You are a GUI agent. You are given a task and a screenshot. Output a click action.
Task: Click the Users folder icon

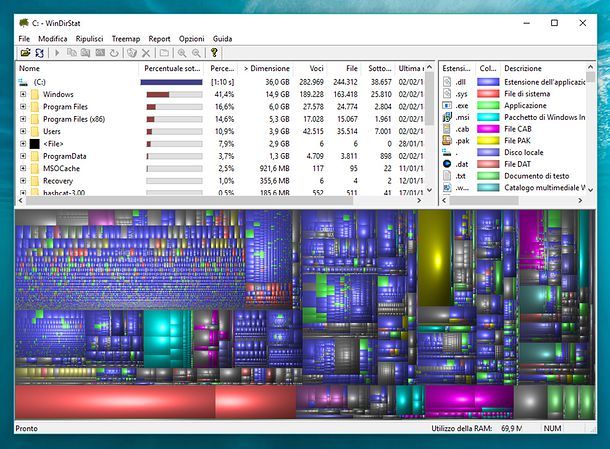pos(35,132)
